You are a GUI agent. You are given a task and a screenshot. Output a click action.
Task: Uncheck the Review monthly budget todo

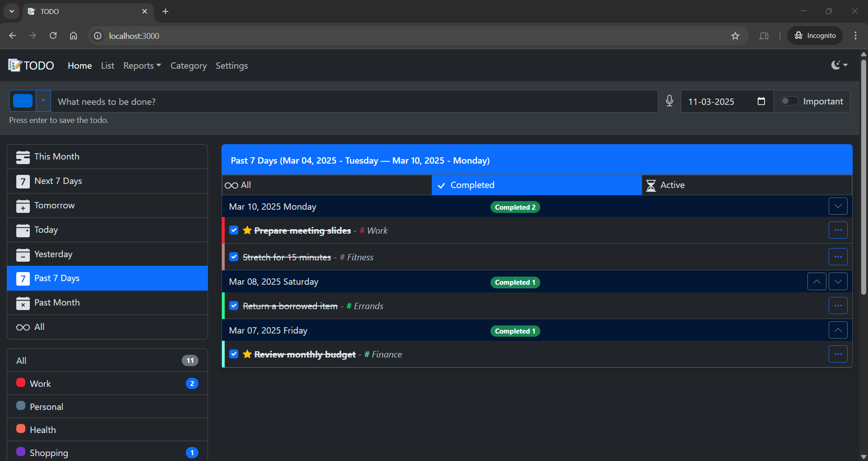234,354
